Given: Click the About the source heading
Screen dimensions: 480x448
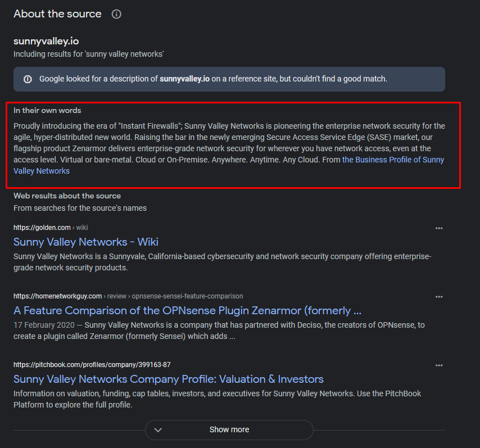Looking at the screenshot, I should [x=57, y=14].
